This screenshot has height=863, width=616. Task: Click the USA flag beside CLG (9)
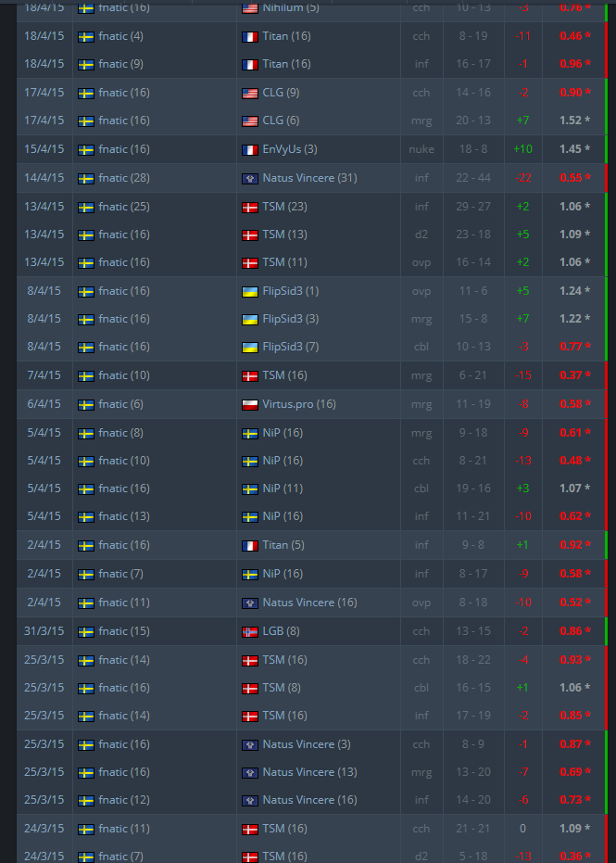click(x=250, y=93)
